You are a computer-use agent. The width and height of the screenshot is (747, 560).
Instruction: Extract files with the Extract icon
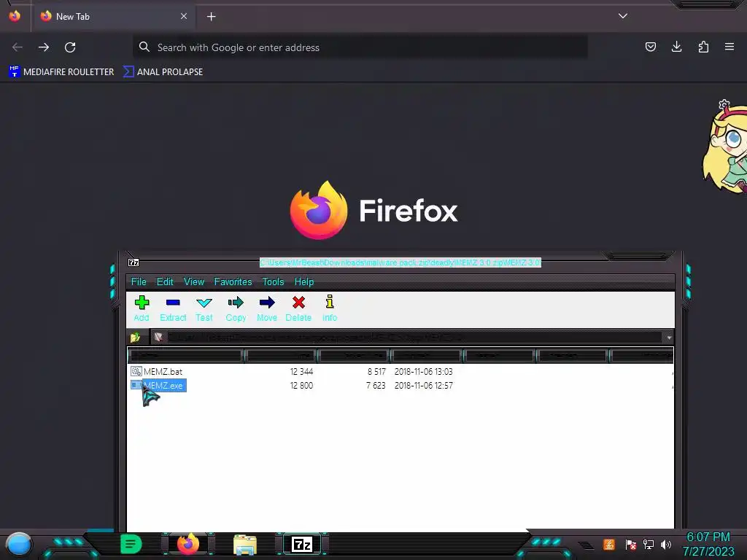[173, 308]
